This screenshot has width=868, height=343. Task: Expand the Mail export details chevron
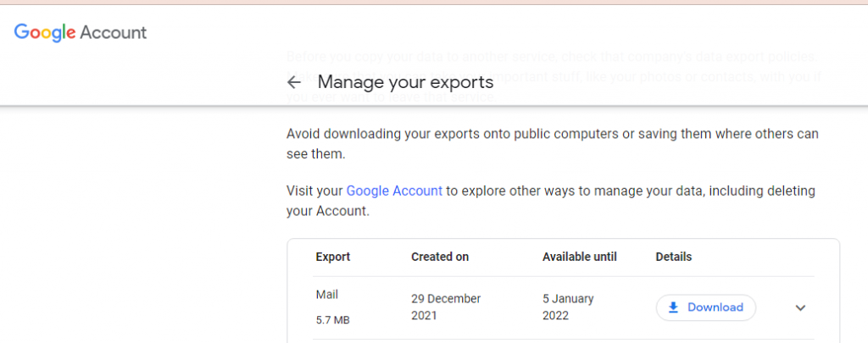800,308
